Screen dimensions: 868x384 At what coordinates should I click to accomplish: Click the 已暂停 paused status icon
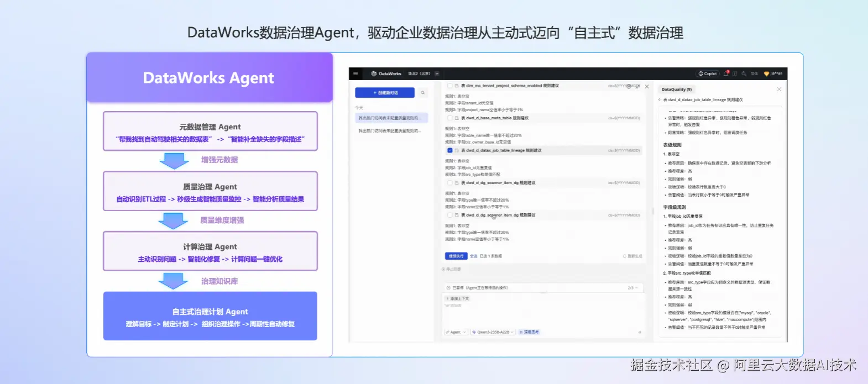pos(448,288)
